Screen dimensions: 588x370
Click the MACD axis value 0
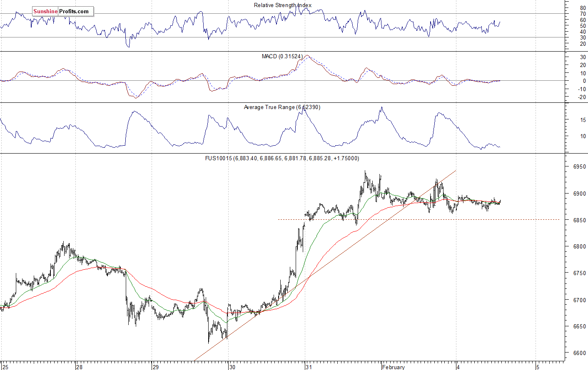coord(584,81)
